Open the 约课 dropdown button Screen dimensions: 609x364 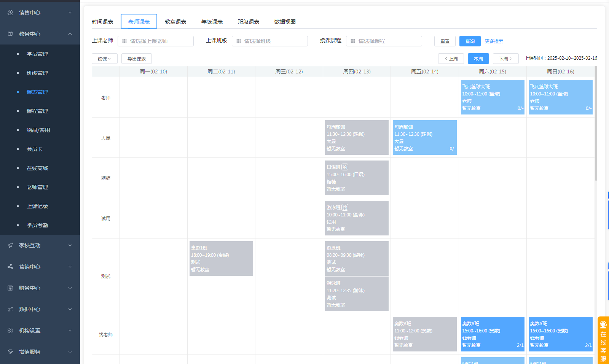point(105,59)
